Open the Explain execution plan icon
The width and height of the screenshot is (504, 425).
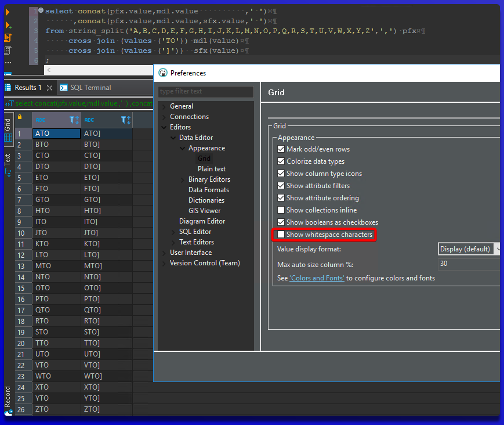pyautogui.click(x=8, y=50)
